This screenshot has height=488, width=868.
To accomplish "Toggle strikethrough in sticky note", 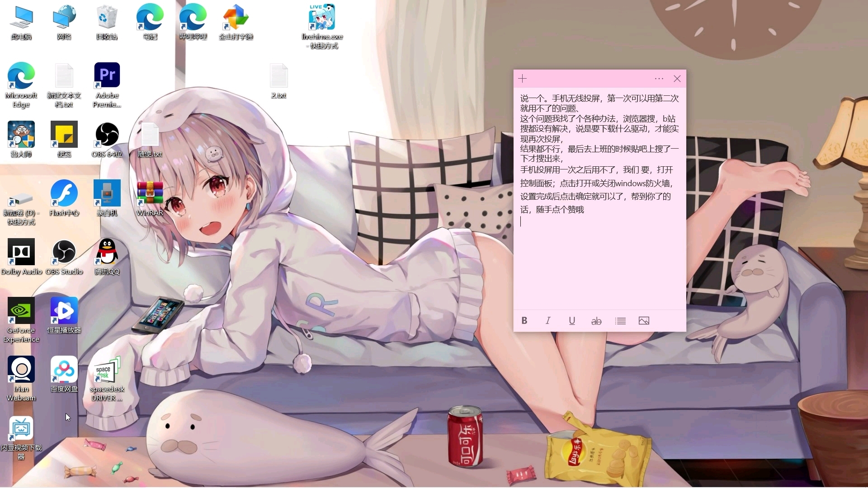I will point(596,321).
